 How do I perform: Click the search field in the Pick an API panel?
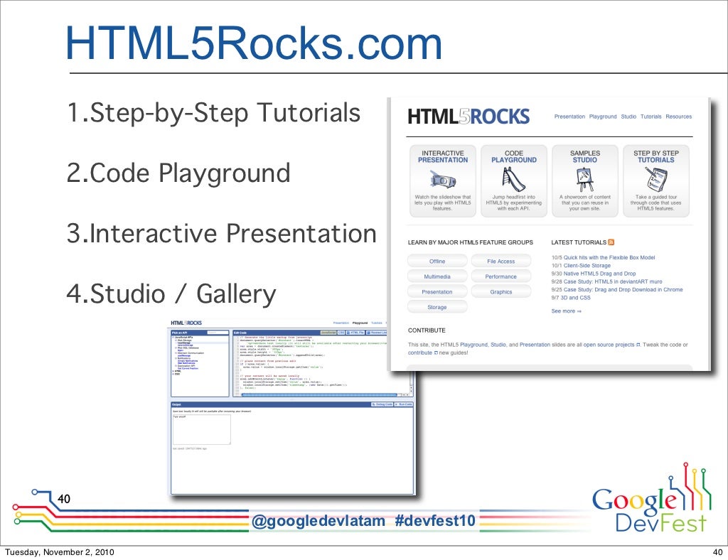click(x=218, y=333)
